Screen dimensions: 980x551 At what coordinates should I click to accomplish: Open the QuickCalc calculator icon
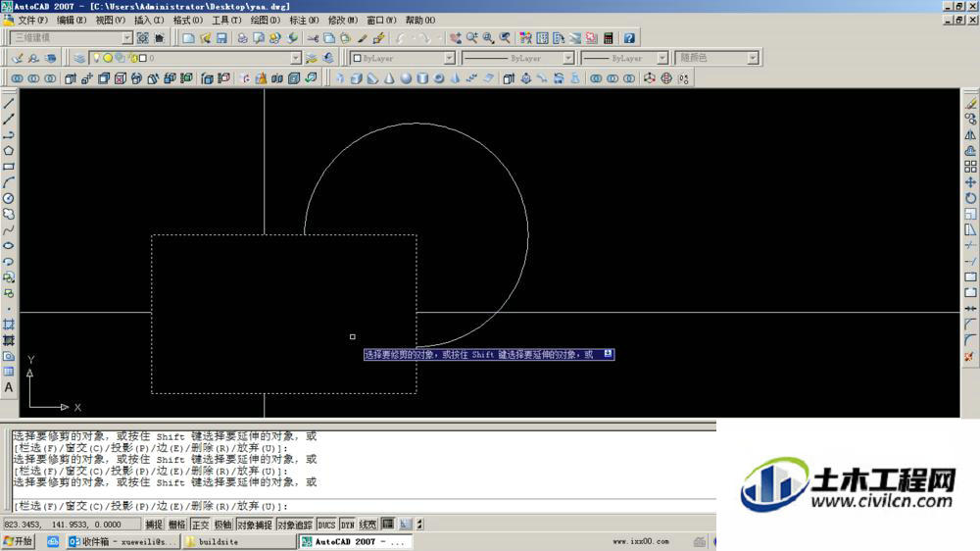pos(609,38)
